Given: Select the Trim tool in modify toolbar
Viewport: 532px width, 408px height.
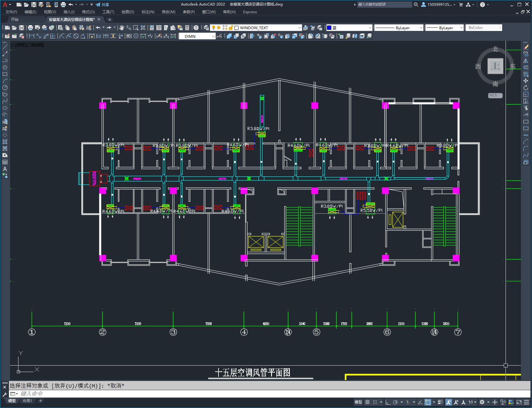Looking at the screenshot, I should click(x=526, y=108).
